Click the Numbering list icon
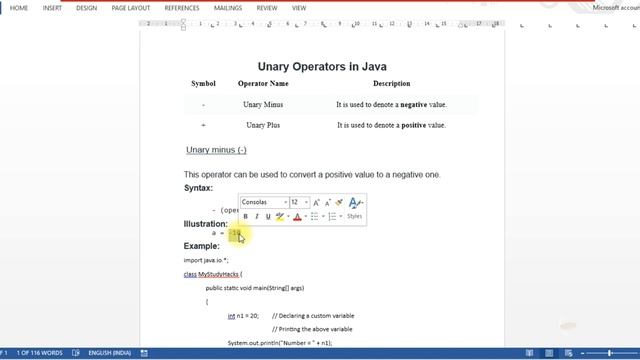This screenshot has width=640, height=360. pos(332,216)
